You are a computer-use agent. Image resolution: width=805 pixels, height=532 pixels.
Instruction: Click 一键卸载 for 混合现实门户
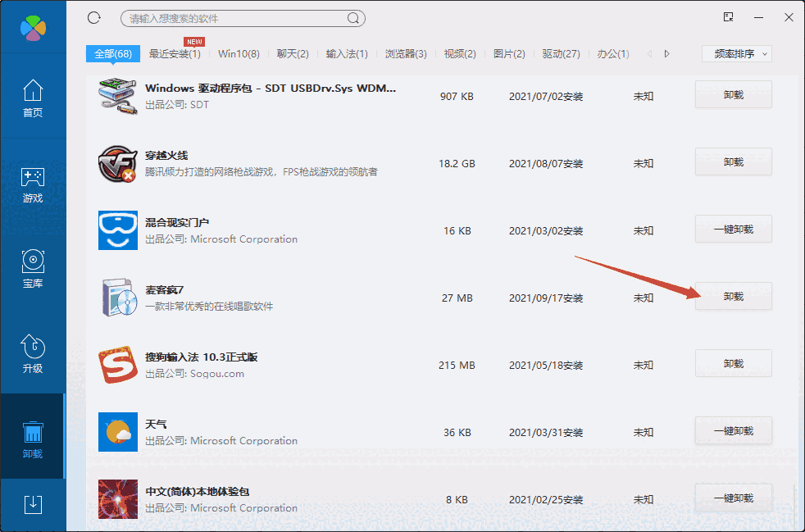(733, 229)
